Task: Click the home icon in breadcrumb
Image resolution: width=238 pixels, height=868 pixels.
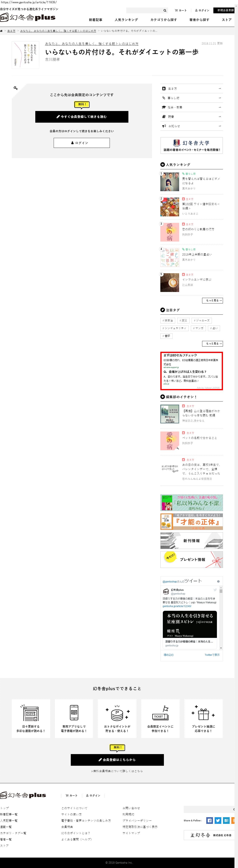Action: (x=1, y=31)
